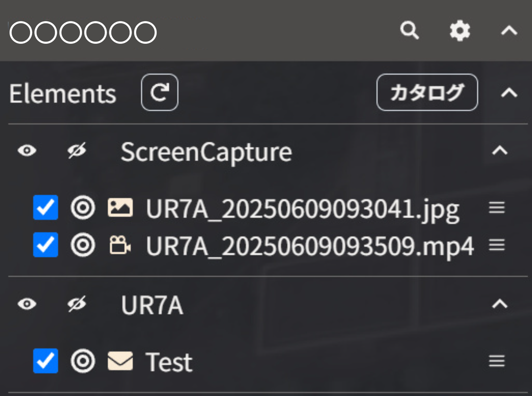Select the Test mail element
Screen dimensions: 532x396
[x=169, y=362]
